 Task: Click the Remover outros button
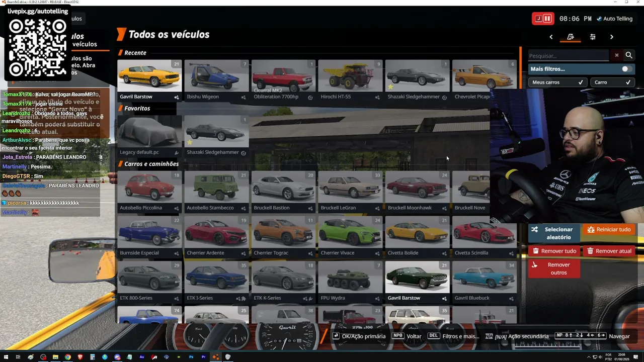(x=553, y=268)
